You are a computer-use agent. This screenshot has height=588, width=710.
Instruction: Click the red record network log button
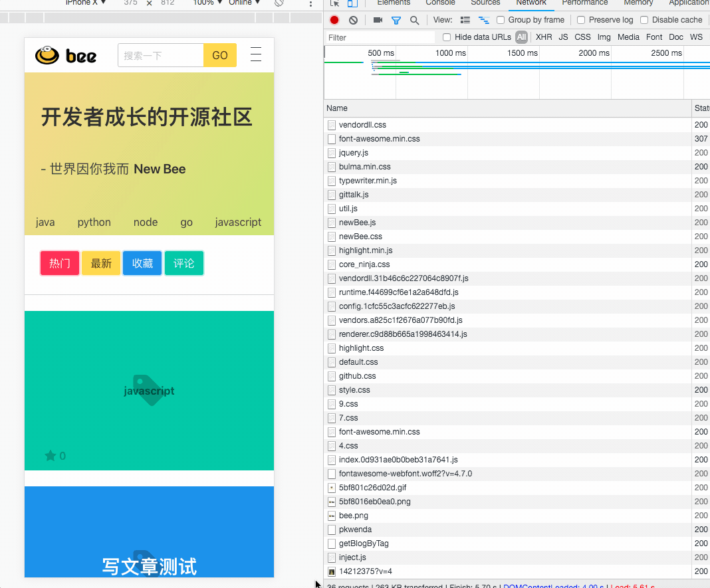tap(334, 20)
